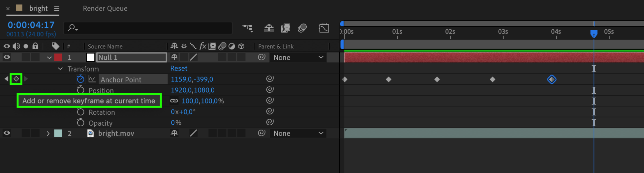Switch to the Render Queue tab
Screen dimensions: 644x173
105,8
